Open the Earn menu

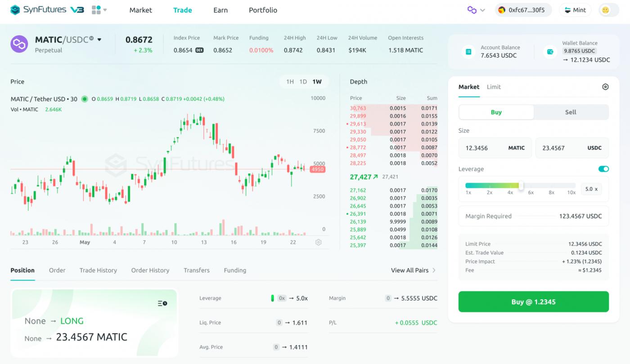coord(220,10)
